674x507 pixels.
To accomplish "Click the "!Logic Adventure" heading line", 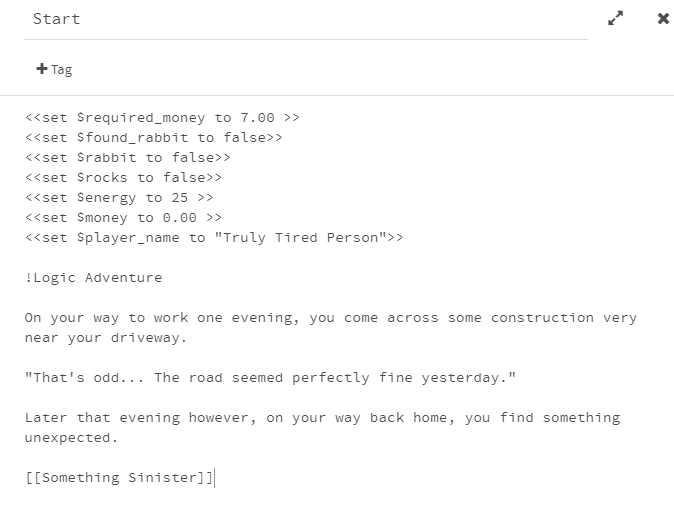I will (x=93, y=278).
